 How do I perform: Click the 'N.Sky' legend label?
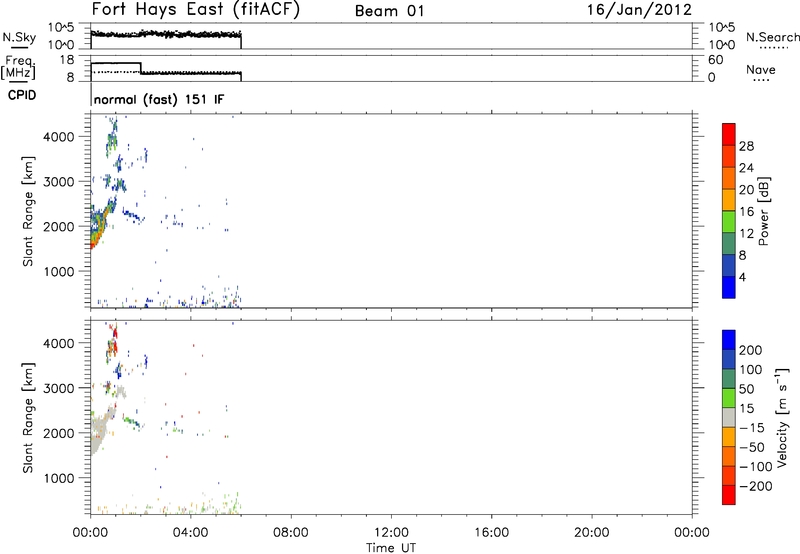click(x=19, y=37)
